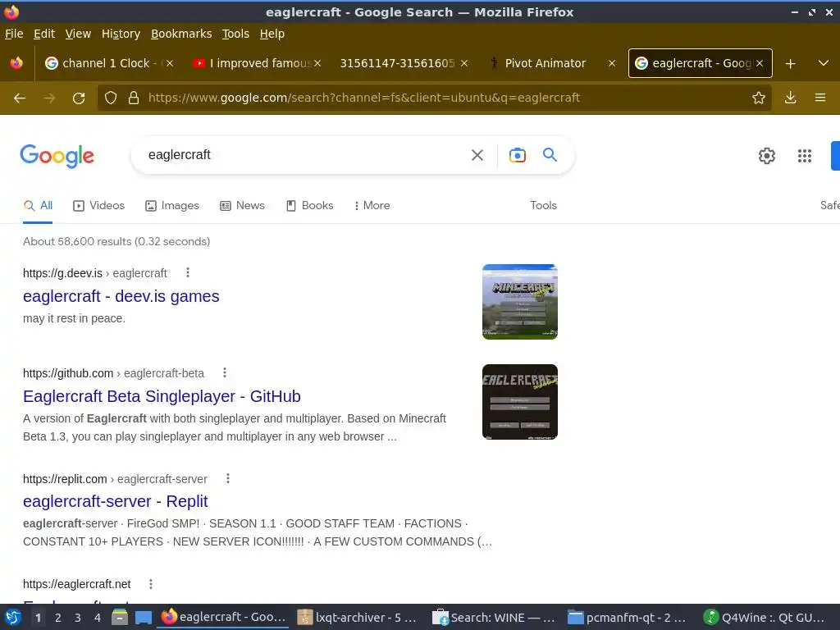Close the eaglercraft Google tab
This screenshot has width=840, height=630.
pos(759,63)
